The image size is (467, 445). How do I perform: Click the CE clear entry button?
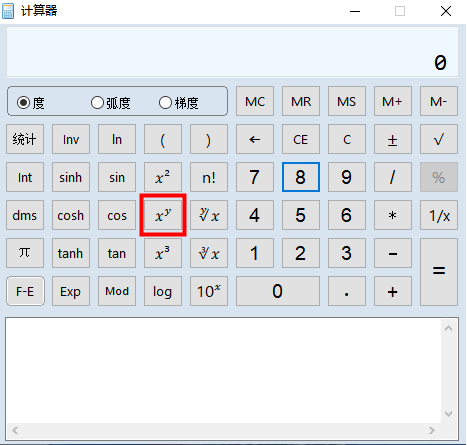click(x=301, y=139)
